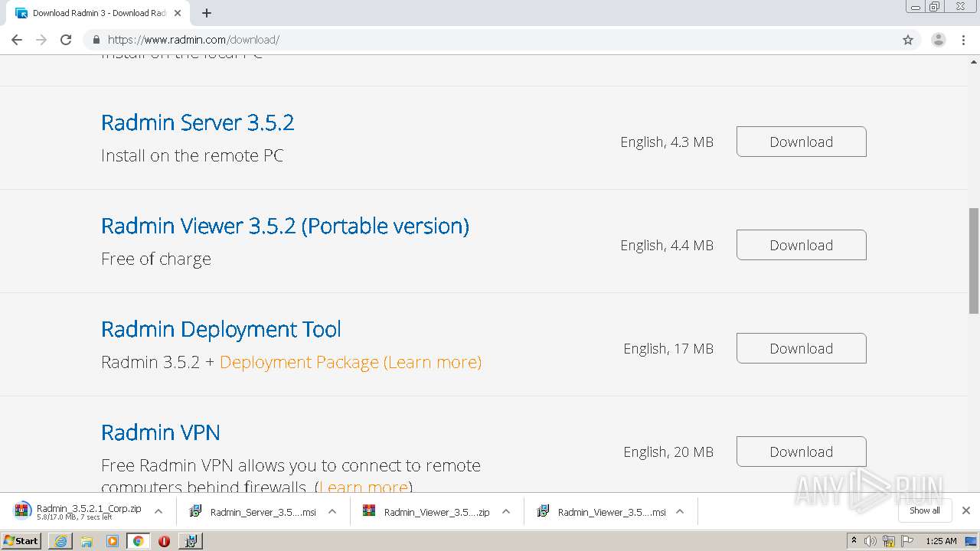Open the Radmin VPN heading link
The width and height of the screenshot is (980, 551).
pos(161,432)
